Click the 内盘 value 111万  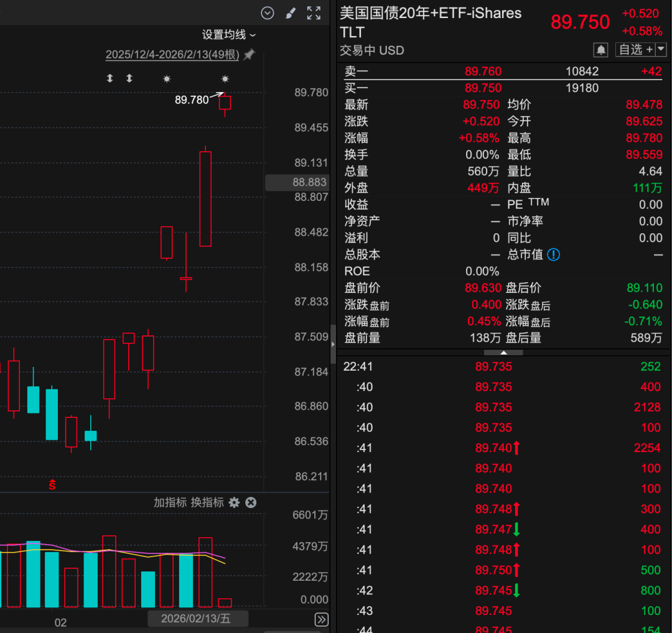(648, 188)
